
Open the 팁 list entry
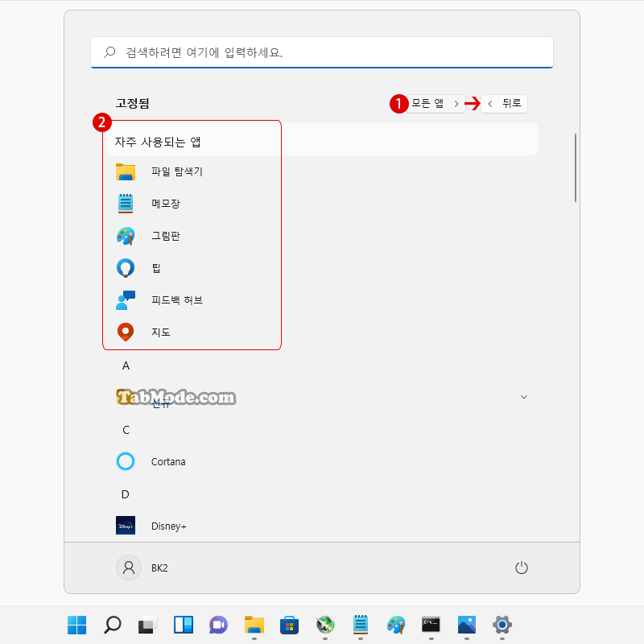click(x=156, y=268)
